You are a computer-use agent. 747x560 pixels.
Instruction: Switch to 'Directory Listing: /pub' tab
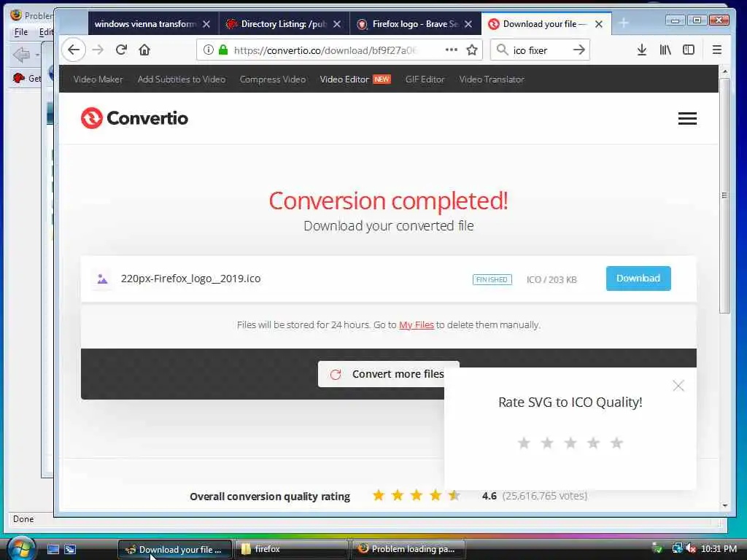point(284,24)
